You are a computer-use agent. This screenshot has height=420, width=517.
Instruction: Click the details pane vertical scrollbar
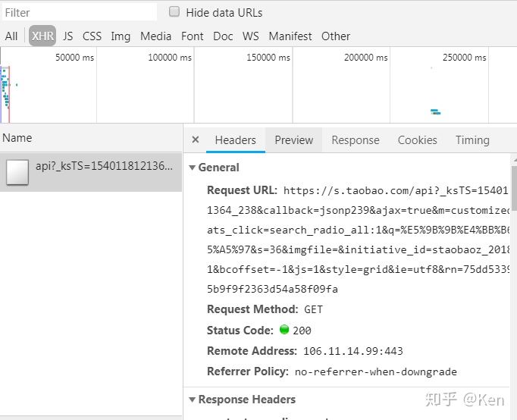click(514, 186)
